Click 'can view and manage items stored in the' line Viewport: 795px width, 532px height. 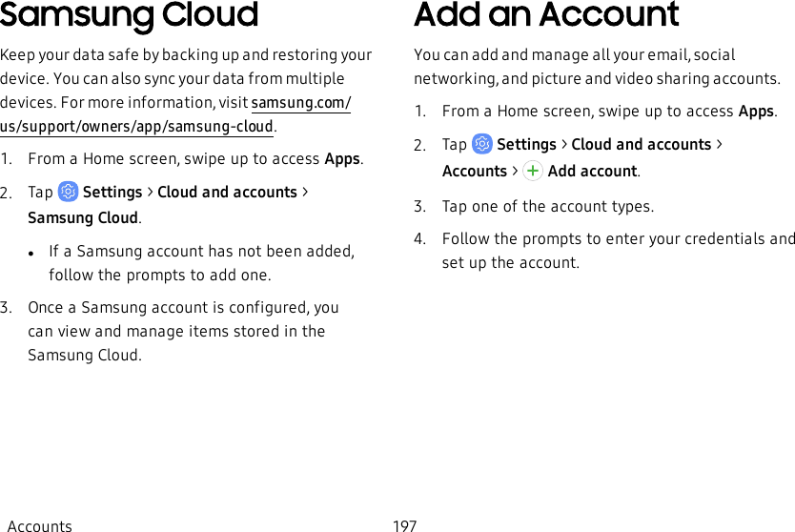coord(176,332)
